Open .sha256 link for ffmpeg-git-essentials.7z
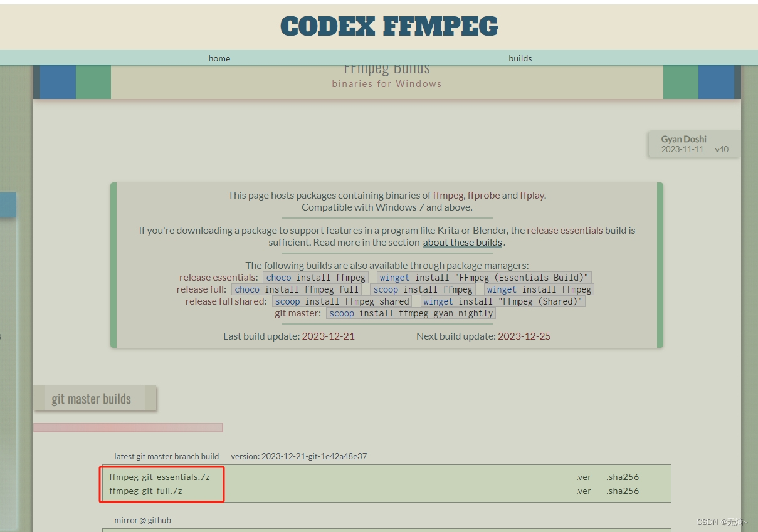 pyautogui.click(x=623, y=477)
